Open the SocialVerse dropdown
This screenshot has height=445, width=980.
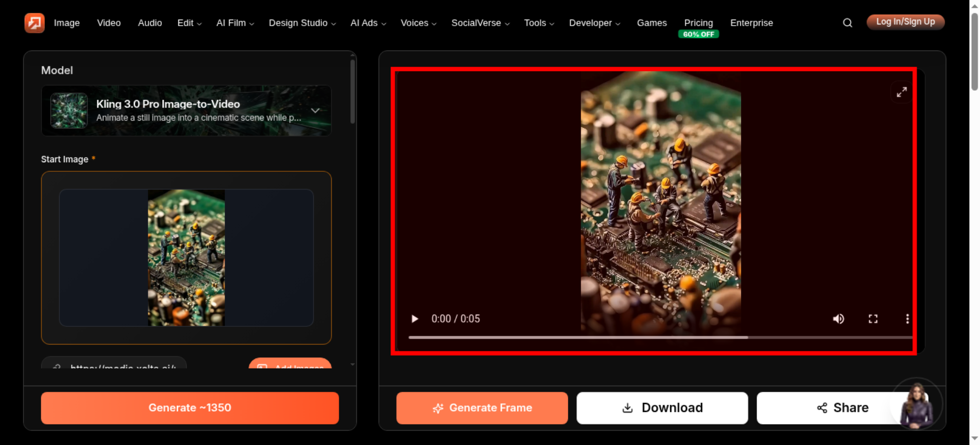click(x=480, y=23)
